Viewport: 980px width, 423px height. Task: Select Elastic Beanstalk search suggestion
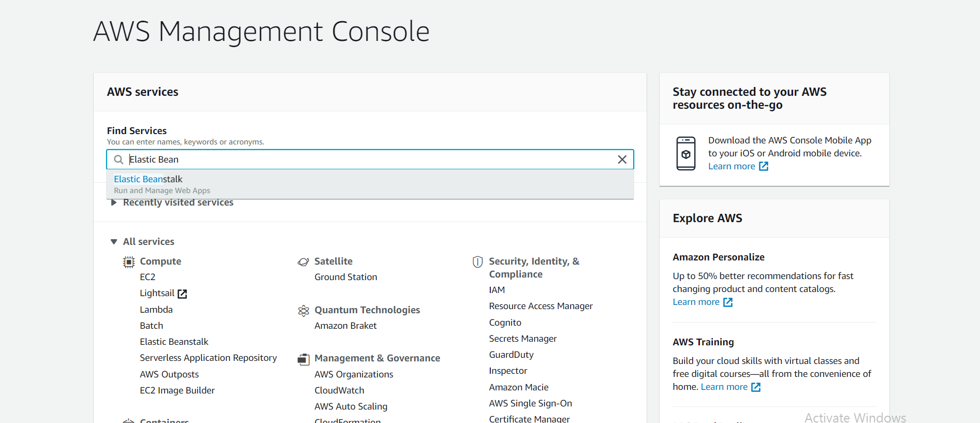149,179
